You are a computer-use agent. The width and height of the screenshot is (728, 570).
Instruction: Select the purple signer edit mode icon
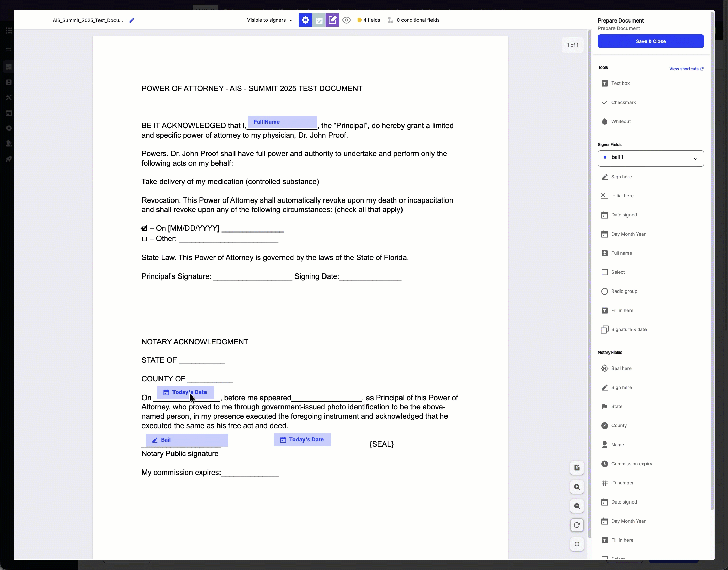pyautogui.click(x=333, y=20)
